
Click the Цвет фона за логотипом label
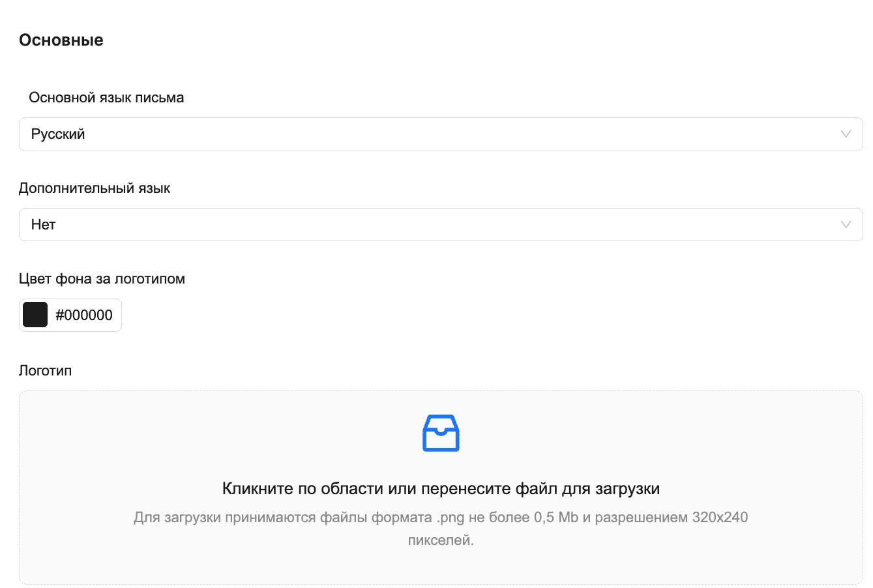pyautogui.click(x=102, y=279)
